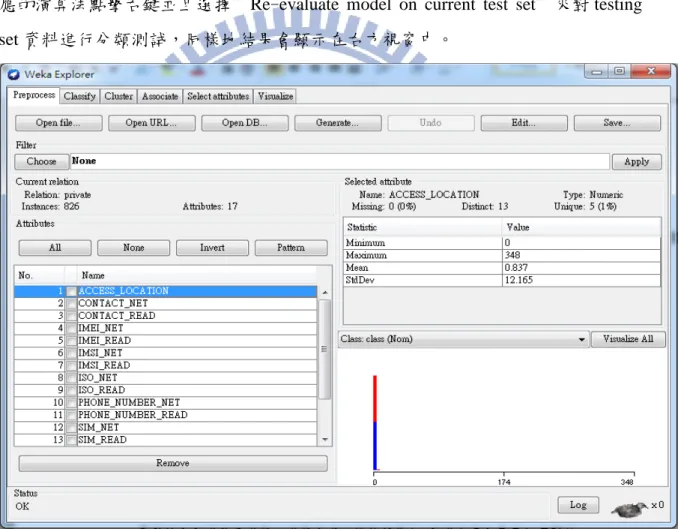Screen dimensions: 678x529
Task: Click the Open DB... button
Action: click(x=245, y=123)
